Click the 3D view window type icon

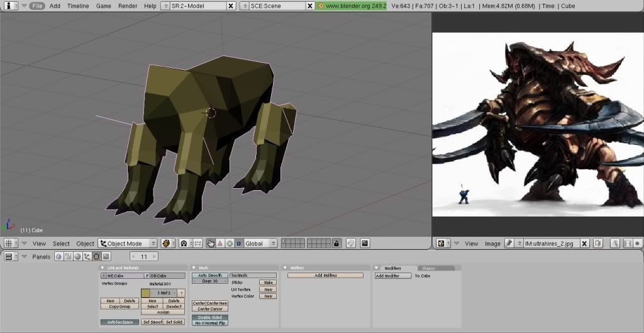pyautogui.click(x=9, y=243)
